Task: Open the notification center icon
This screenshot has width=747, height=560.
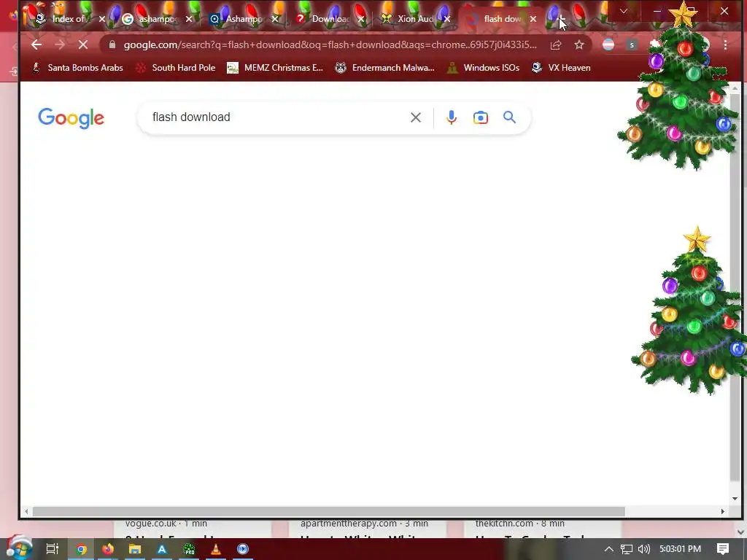Action: coord(723,549)
